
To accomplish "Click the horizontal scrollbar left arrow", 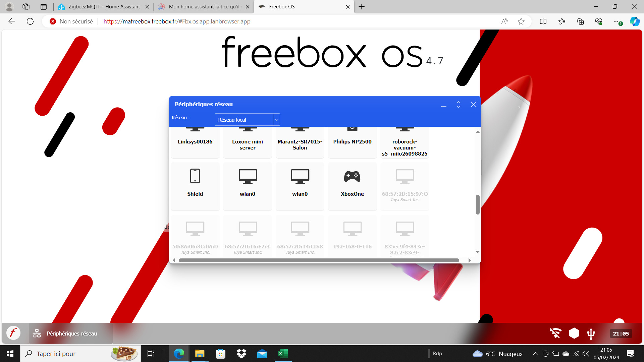I will click(x=174, y=260).
